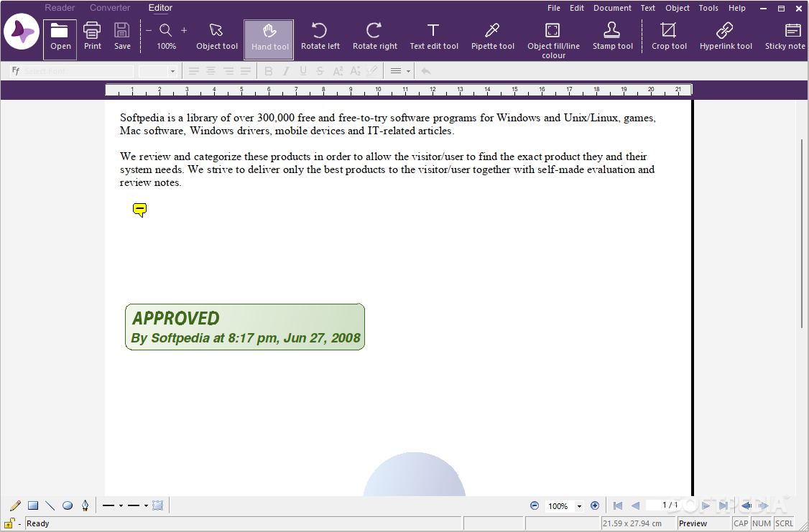The width and height of the screenshot is (809, 532).
Task: Rotate the page right
Action: 374,36
